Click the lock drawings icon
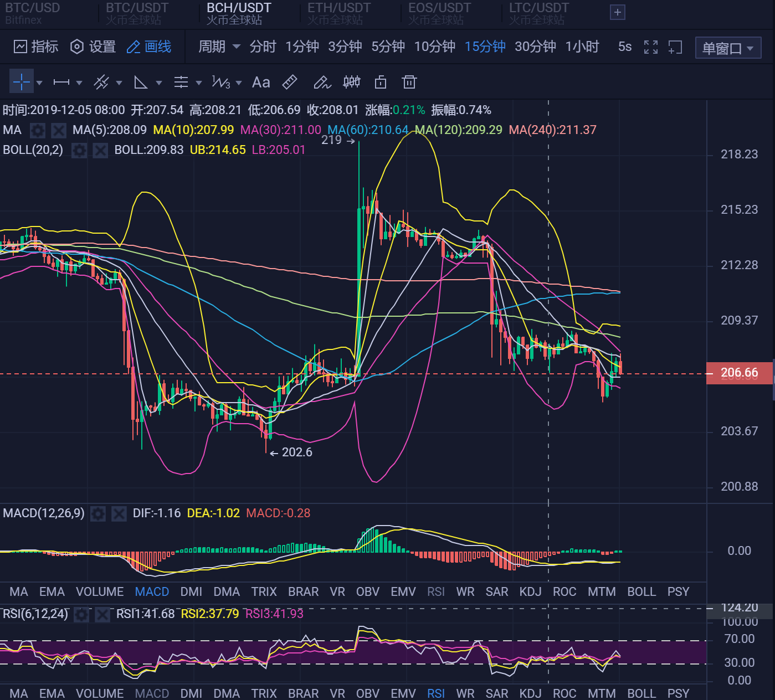 [381, 82]
